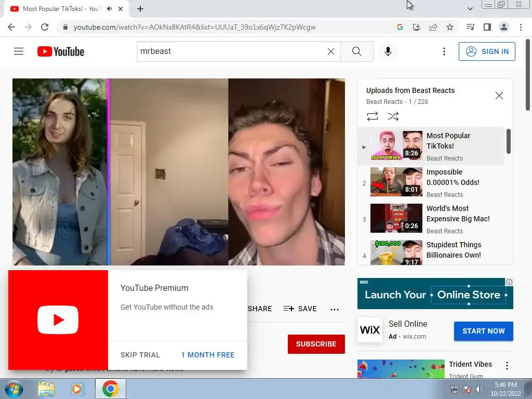This screenshot has width=532, height=399.
Task: Click ad info icon on Wix banner
Action: (x=509, y=282)
